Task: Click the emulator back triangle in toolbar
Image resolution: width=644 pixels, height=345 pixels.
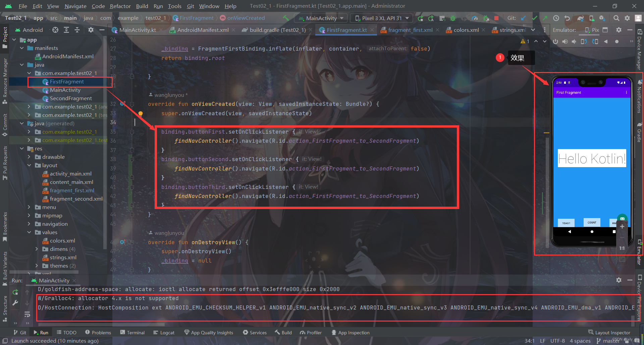Action: point(606,42)
